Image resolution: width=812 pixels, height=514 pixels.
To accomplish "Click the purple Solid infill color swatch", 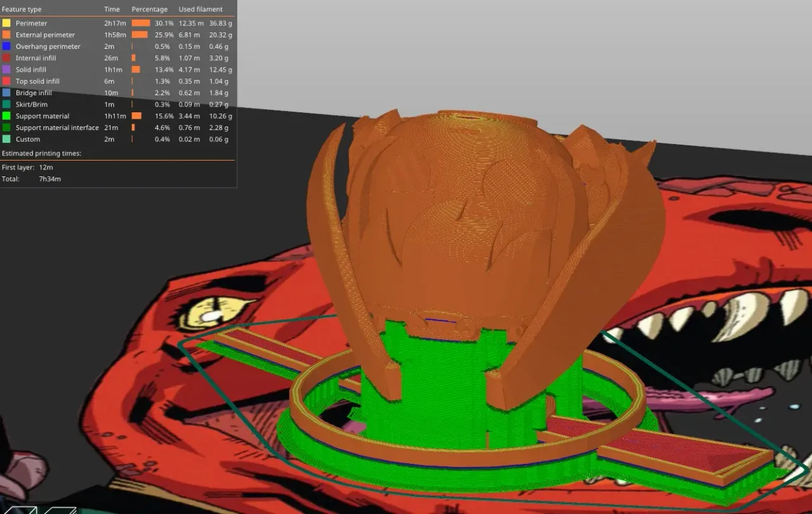I will coord(6,70).
